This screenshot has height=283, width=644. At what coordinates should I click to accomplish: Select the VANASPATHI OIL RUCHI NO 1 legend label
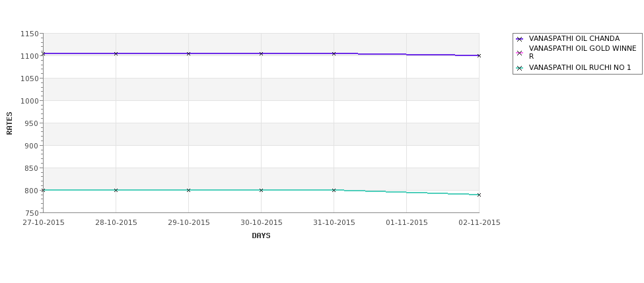click(580, 68)
